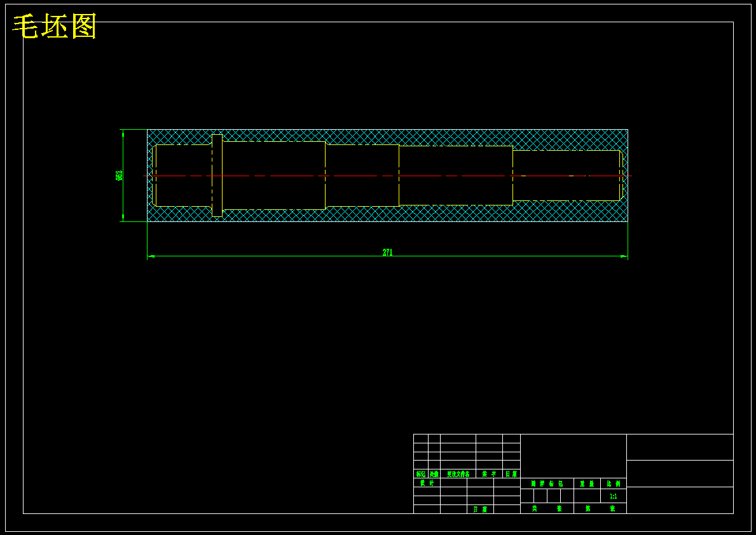The image size is (756, 535).
Task: Click the 处数 label in title block
Action: (434, 474)
